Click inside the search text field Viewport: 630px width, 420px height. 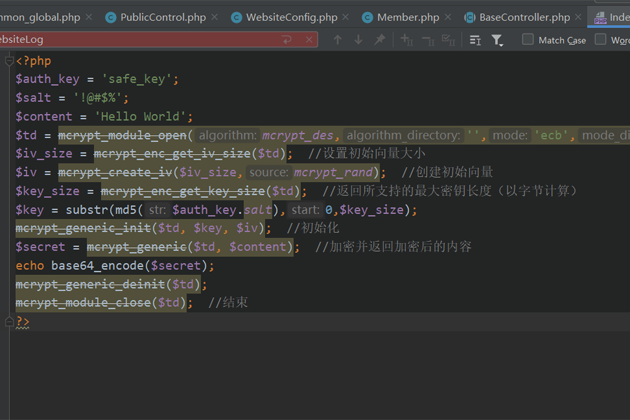(x=150, y=40)
